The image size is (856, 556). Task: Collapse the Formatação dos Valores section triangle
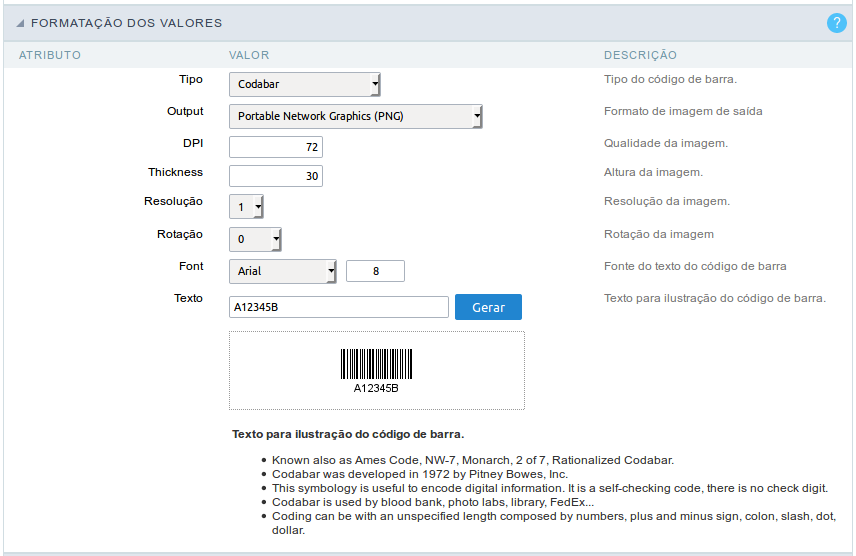click(20, 23)
